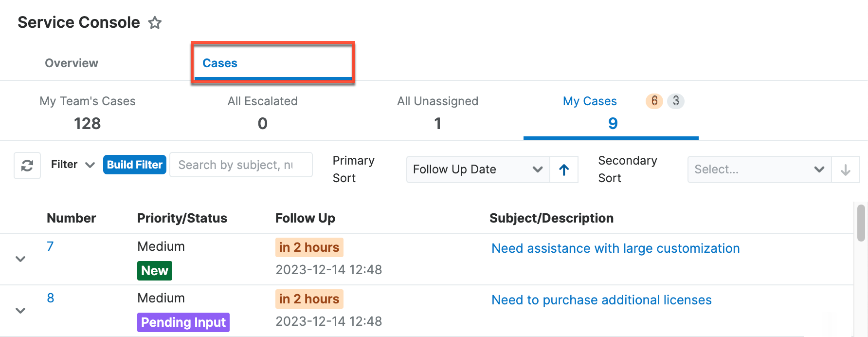This screenshot has height=337, width=868.
Task: Select the New status badge on case 7
Action: click(154, 271)
